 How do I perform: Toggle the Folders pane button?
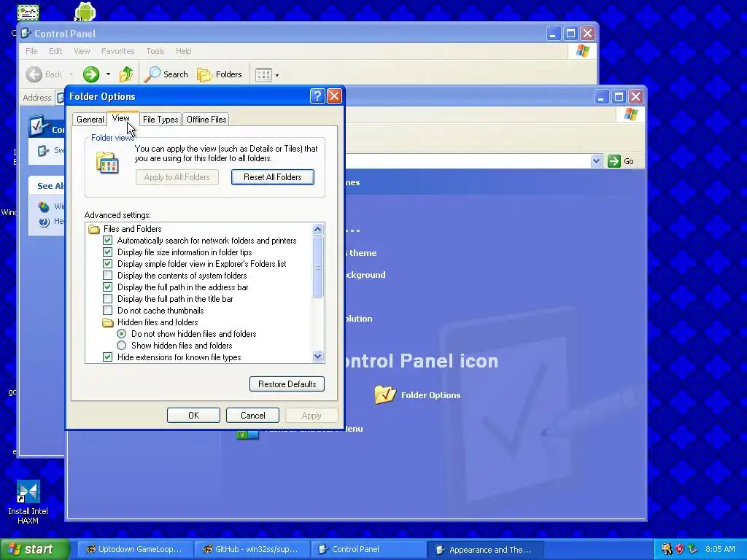pyautogui.click(x=220, y=74)
